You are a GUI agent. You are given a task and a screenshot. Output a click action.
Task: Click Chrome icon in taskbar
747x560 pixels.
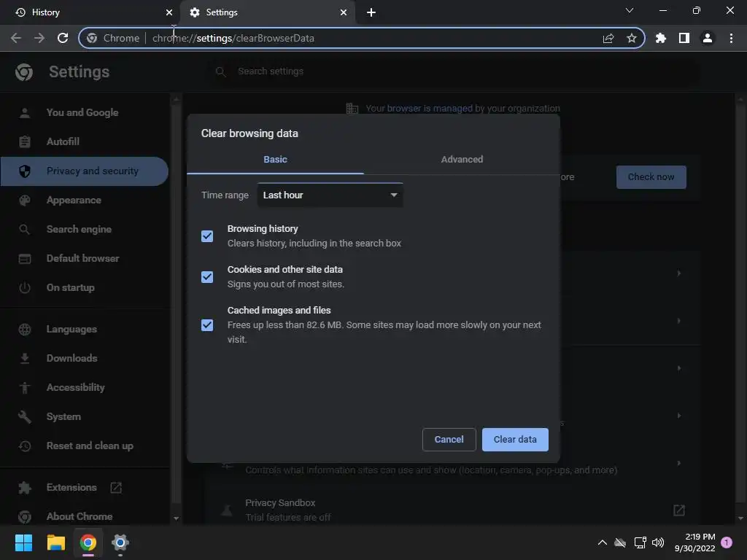pyautogui.click(x=88, y=542)
